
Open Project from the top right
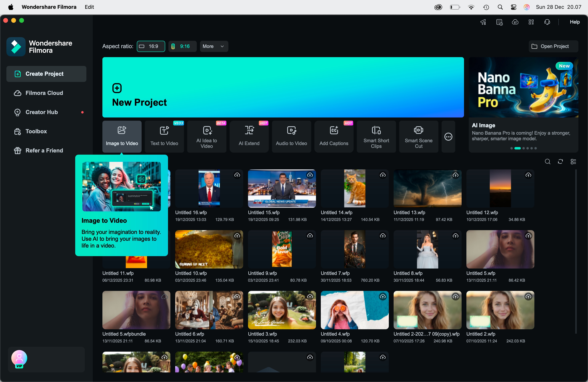553,46
